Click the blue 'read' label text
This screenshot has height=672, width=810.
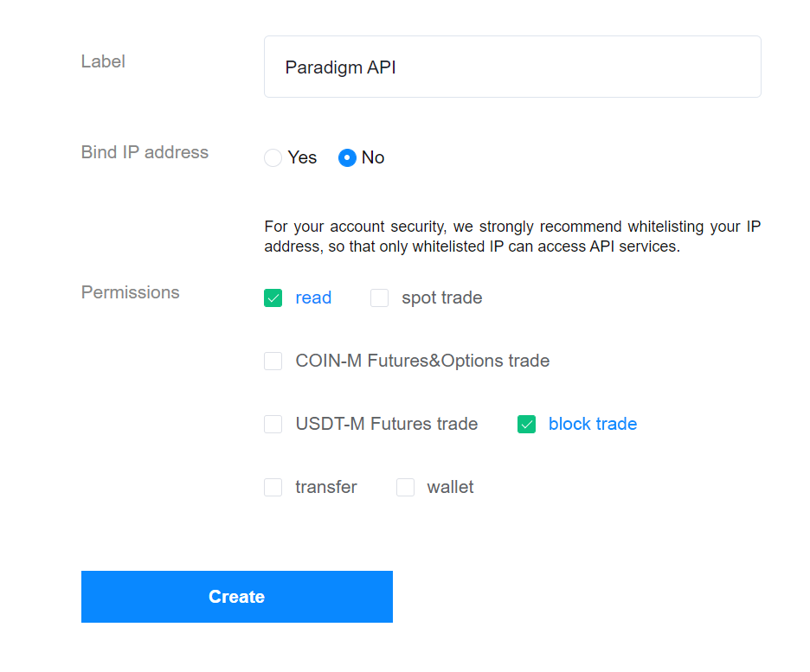coord(313,298)
